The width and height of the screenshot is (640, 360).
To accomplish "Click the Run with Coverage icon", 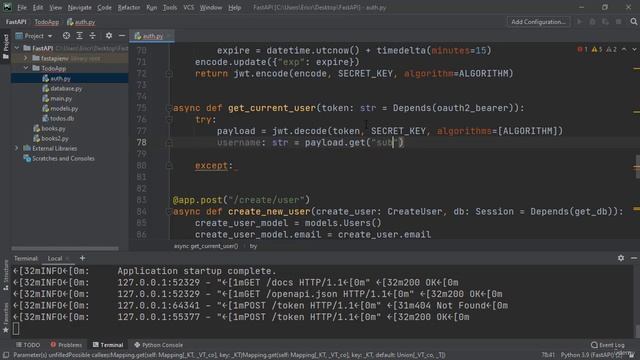I will click(x=605, y=22).
